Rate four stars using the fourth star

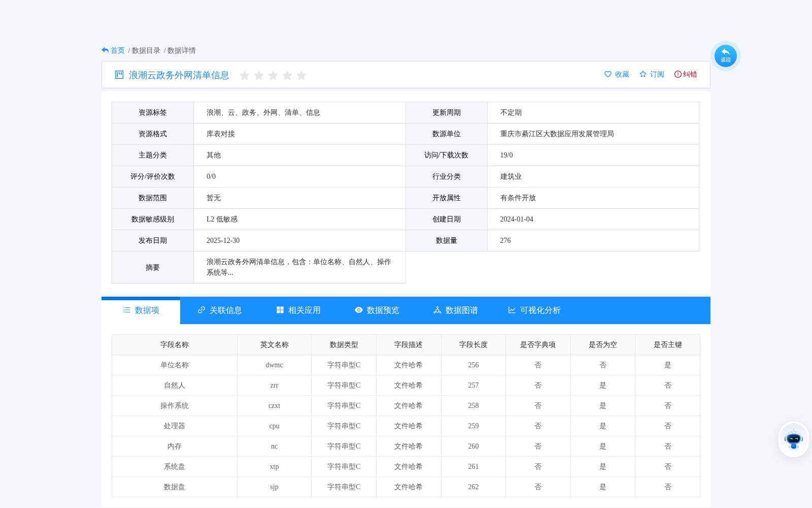287,75
